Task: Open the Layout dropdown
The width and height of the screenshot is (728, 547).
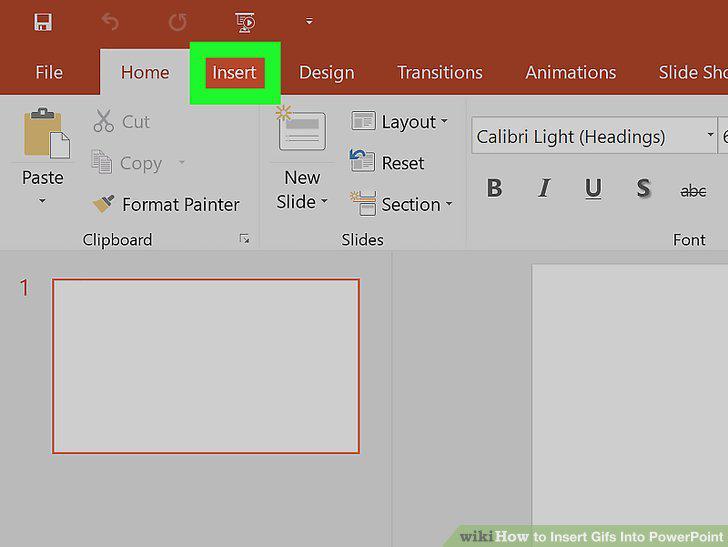Action: [400, 122]
